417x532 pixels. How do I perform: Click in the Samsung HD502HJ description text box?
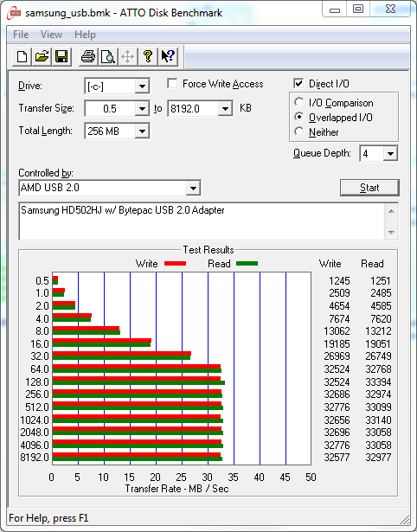pos(202,221)
